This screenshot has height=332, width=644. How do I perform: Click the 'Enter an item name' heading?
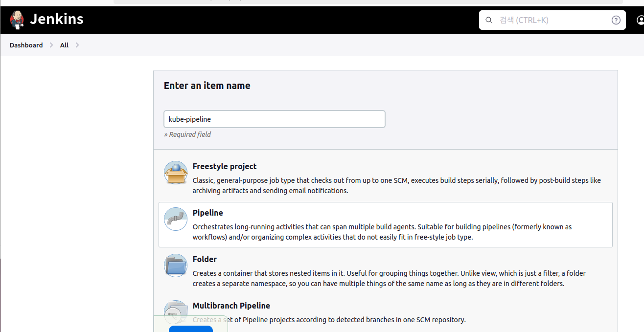(207, 86)
